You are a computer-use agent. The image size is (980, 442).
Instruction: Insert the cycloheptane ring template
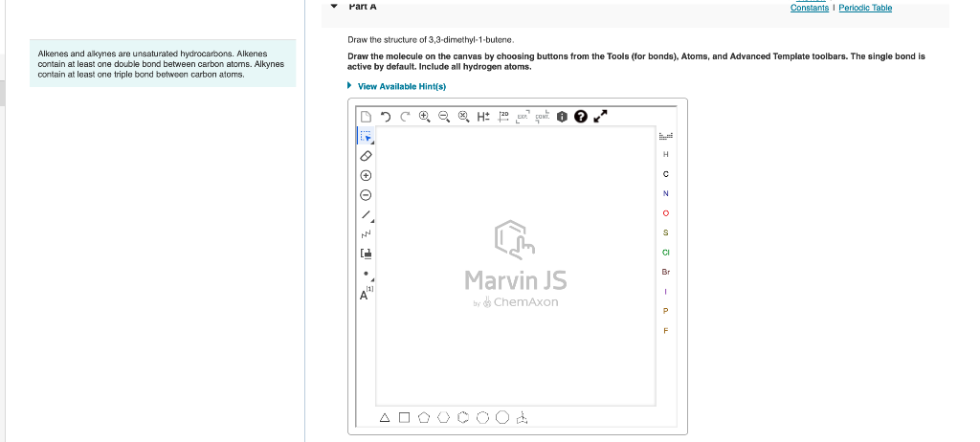tap(482, 417)
